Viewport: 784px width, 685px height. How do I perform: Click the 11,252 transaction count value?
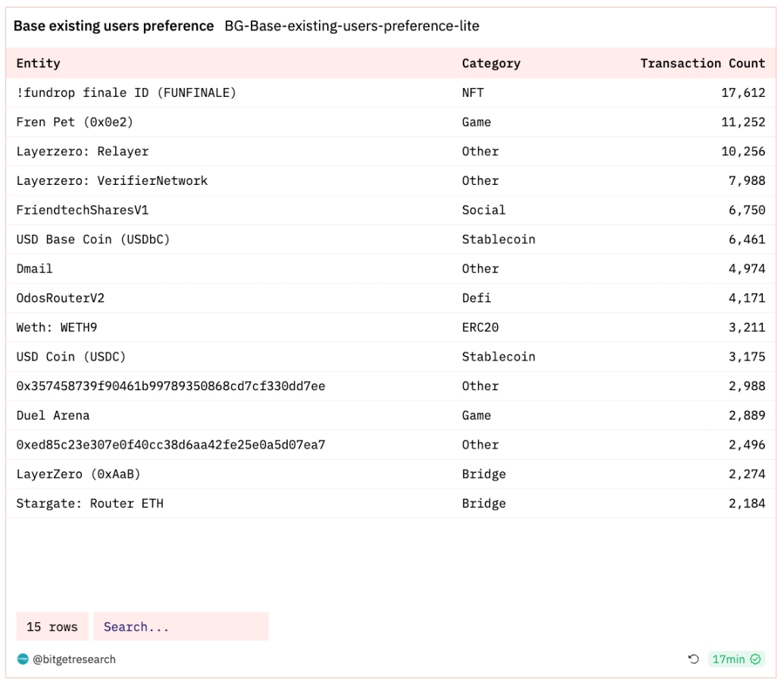coord(743,122)
